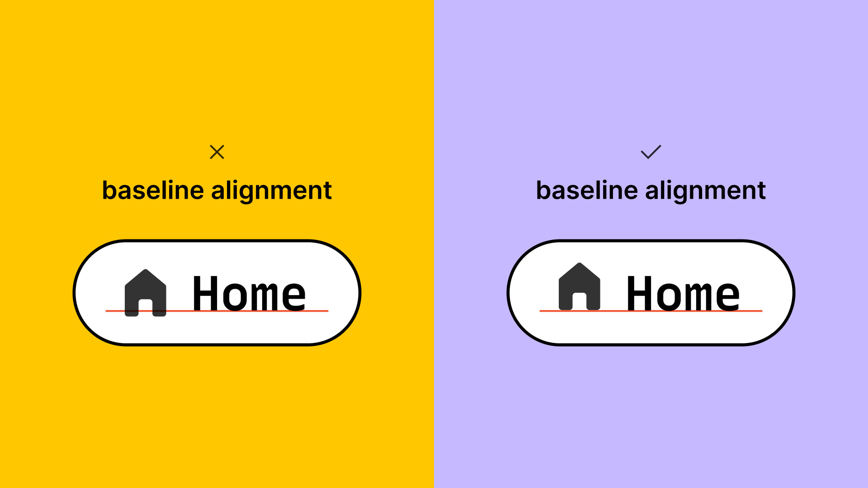The height and width of the screenshot is (488, 868).
Task: Click the checkmark above the right panel
Action: 651,152
